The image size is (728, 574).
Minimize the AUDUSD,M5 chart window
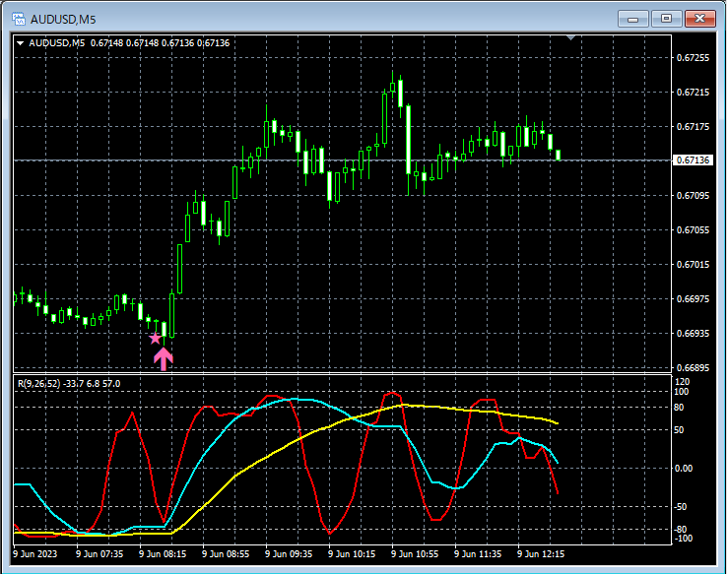[632, 19]
